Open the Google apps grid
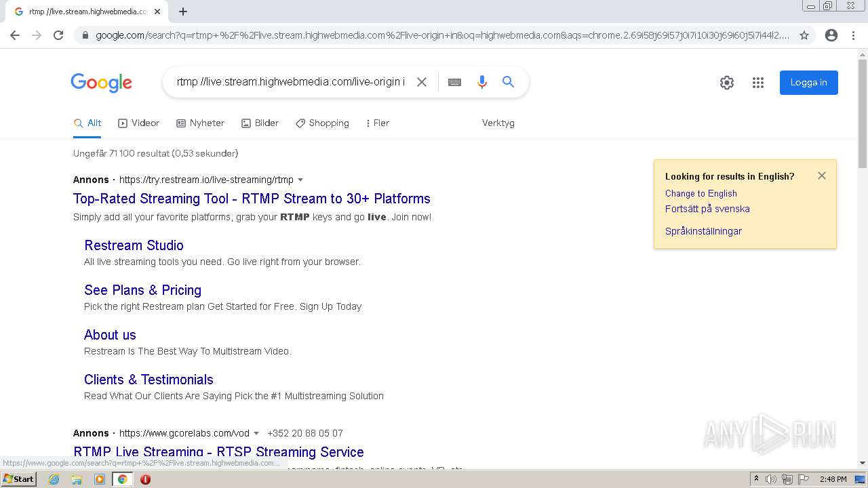This screenshot has height=488, width=868. [x=758, y=83]
